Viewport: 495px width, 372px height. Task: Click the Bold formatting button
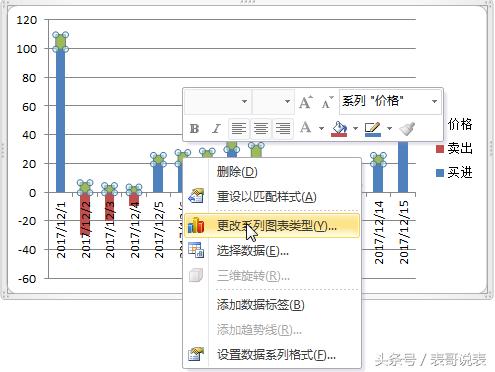click(194, 129)
